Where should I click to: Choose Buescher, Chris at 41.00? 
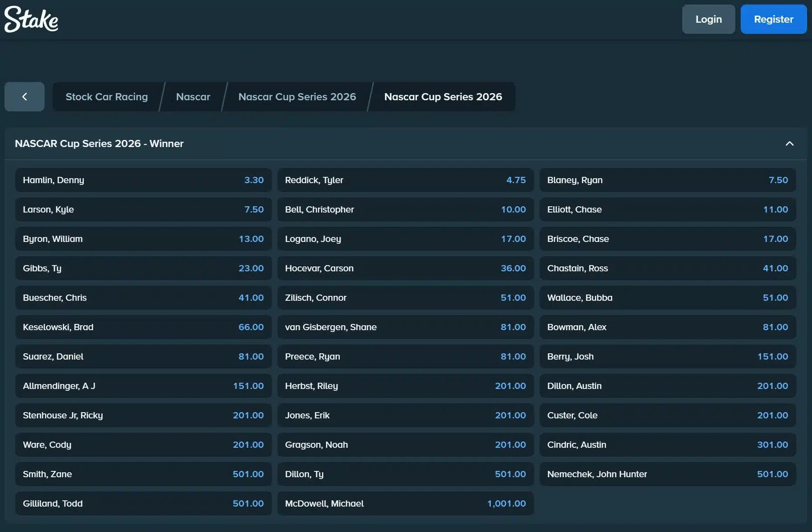(143, 298)
